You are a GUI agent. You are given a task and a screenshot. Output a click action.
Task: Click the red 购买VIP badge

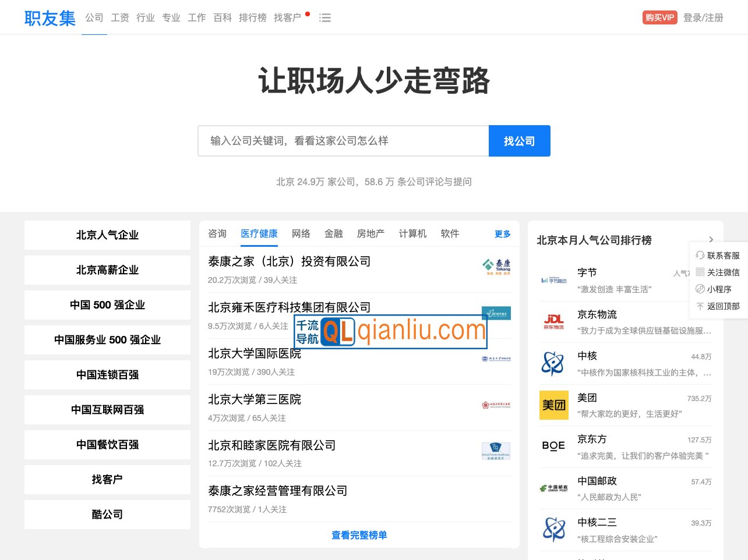click(659, 17)
